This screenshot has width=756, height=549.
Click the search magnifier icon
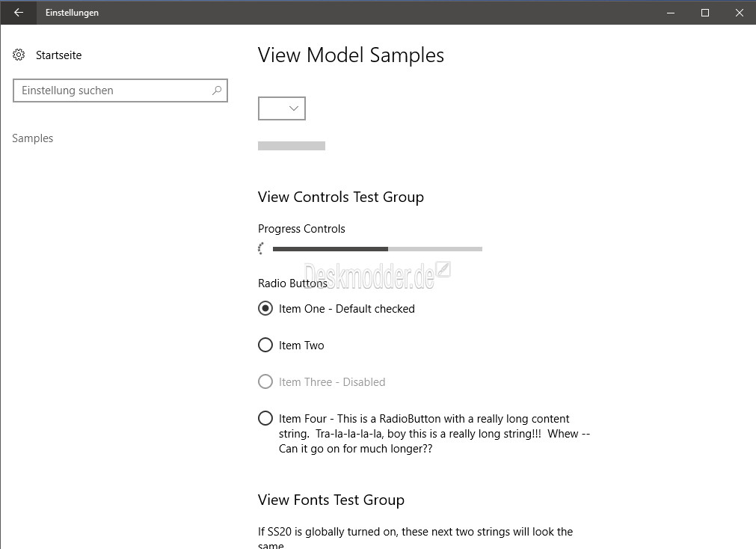[x=217, y=91]
